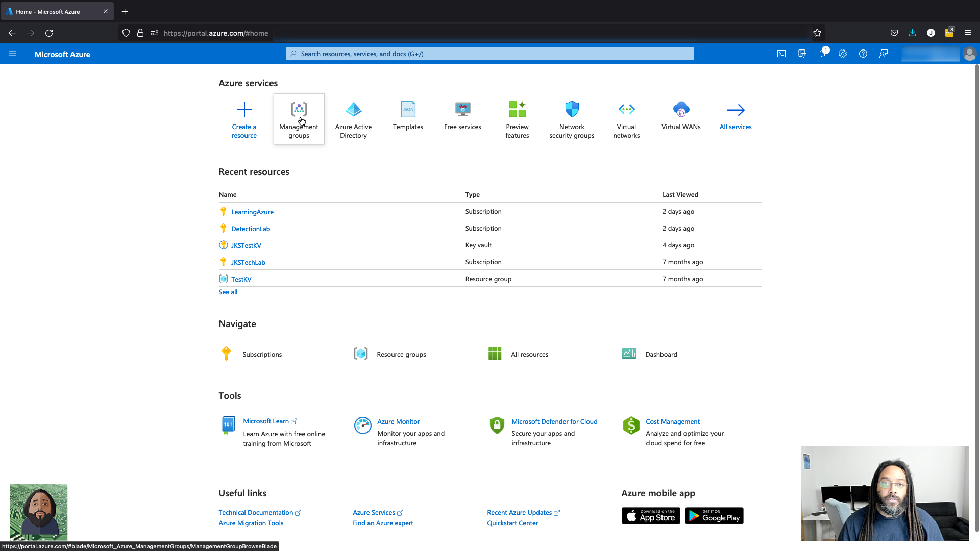Bookmark this page with star icon
The image size is (980, 551).
tap(817, 33)
